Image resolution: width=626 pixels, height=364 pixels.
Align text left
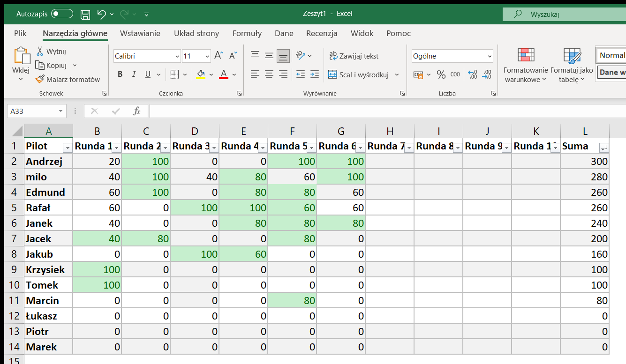[255, 74]
